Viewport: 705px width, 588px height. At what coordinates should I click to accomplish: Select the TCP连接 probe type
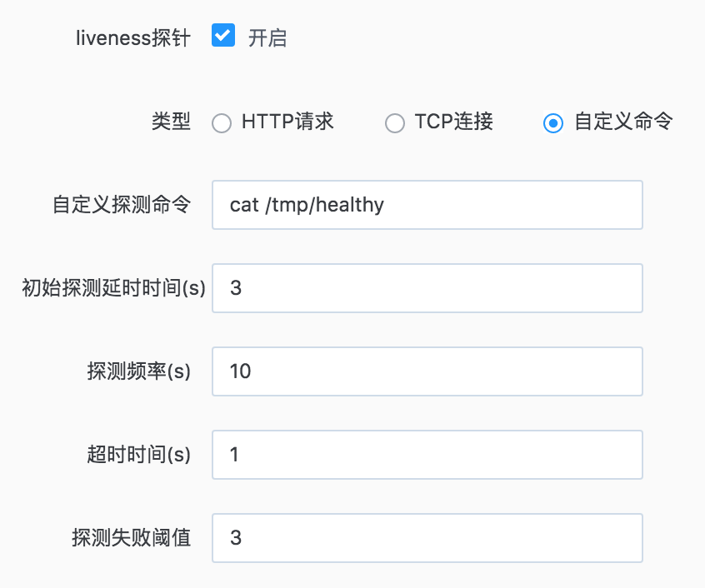coord(394,122)
